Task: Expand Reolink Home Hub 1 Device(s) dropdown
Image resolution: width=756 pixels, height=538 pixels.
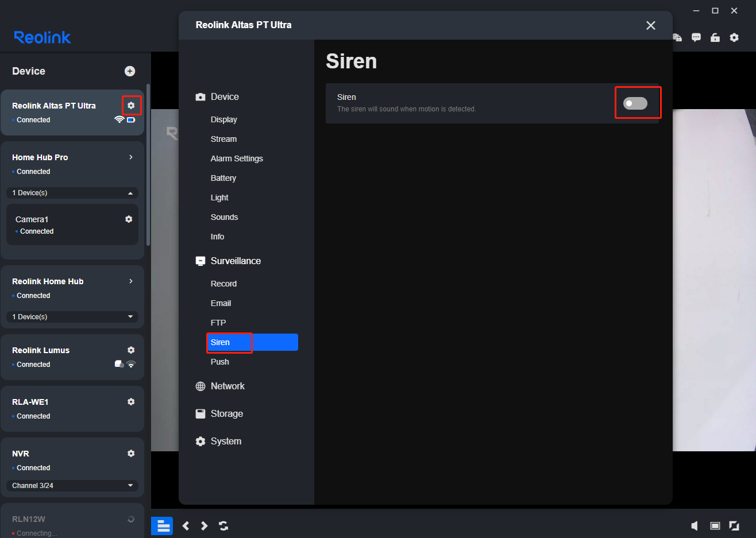Action: coord(72,317)
